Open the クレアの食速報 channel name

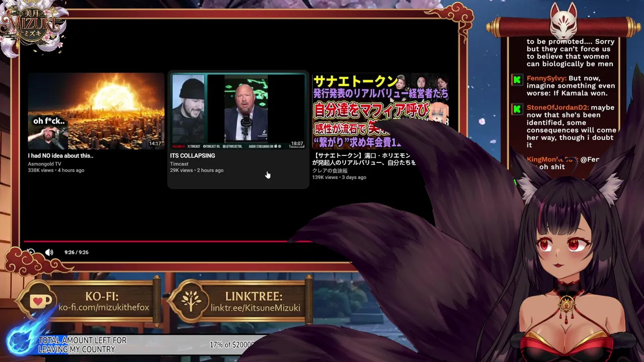click(x=330, y=171)
